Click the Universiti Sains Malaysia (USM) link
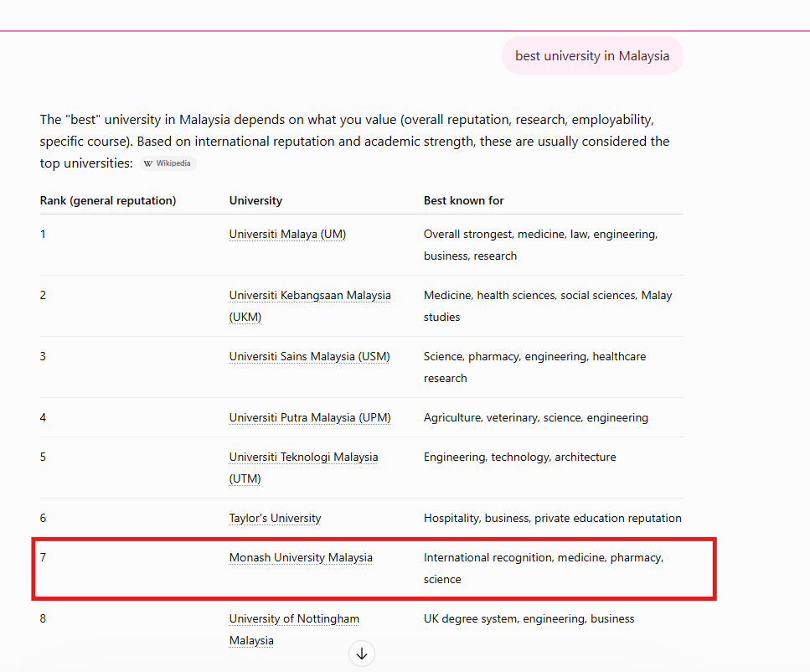 tap(309, 357)
